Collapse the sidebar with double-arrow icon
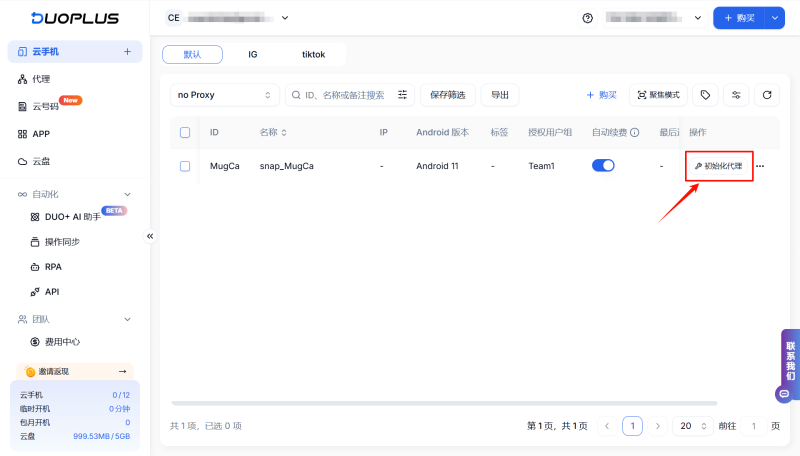800x456 pixels. 151,236
